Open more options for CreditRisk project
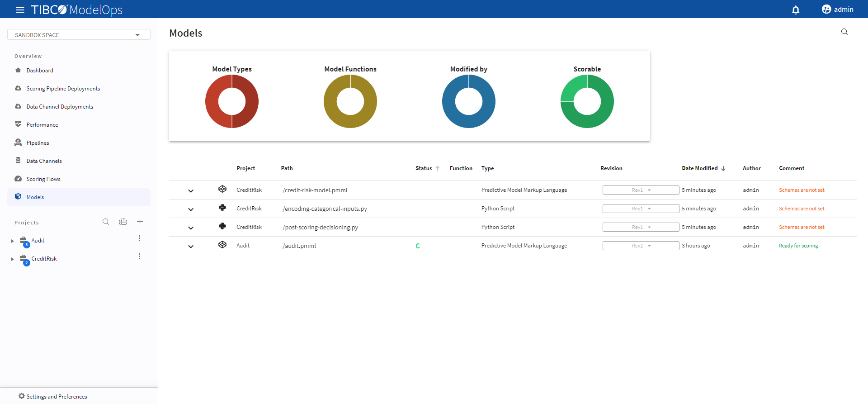Screen dimensions: 868x404 click(x=139, y=257)
